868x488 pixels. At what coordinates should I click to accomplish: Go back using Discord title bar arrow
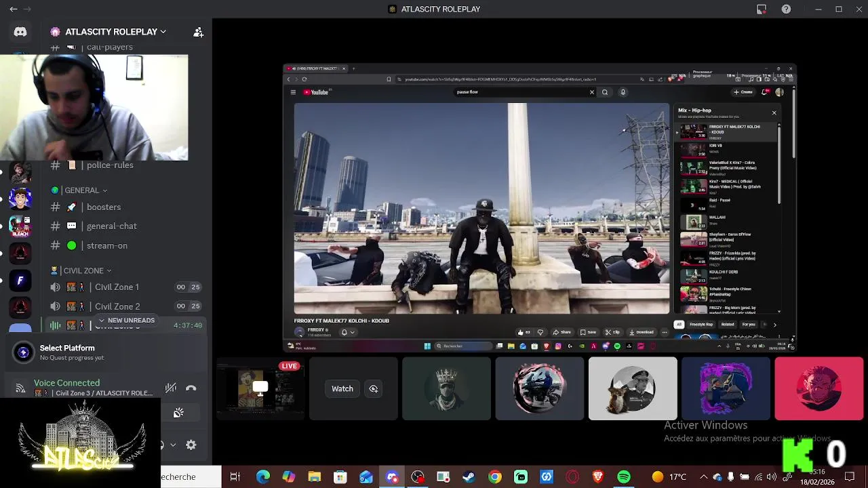(x=14, y=9)
